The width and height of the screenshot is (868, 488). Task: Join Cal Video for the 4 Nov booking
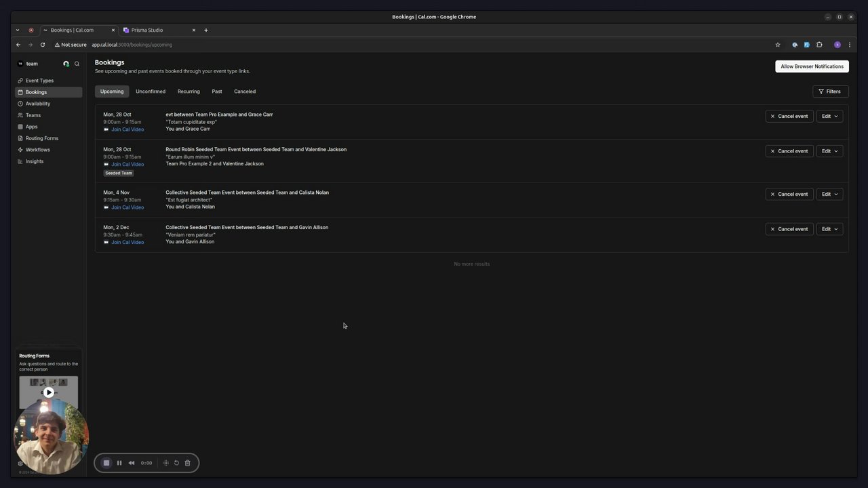(x=127, y=207)
